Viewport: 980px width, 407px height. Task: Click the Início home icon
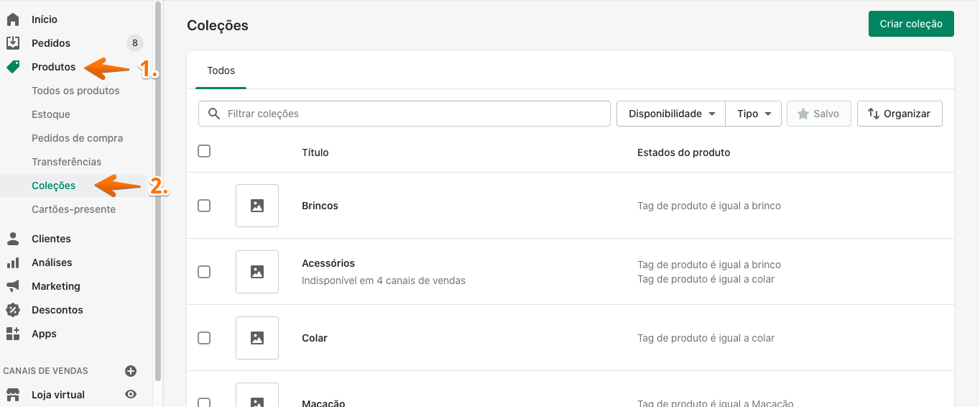[13, 19]
